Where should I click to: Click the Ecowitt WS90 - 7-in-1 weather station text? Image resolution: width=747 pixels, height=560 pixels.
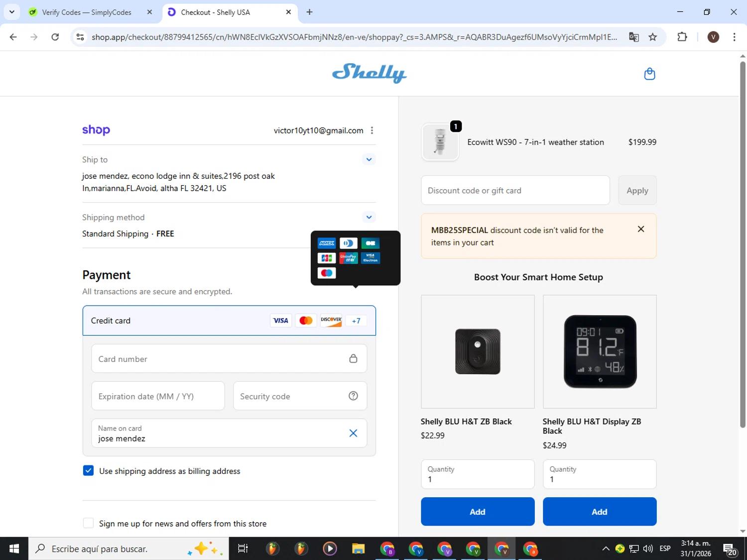click(535, 142)
